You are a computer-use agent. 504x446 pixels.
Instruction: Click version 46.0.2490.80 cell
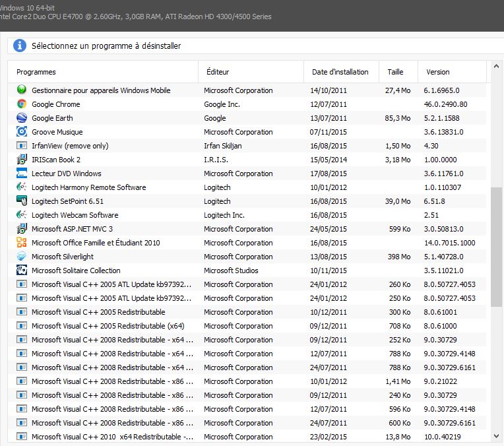(x=445, y=104)
